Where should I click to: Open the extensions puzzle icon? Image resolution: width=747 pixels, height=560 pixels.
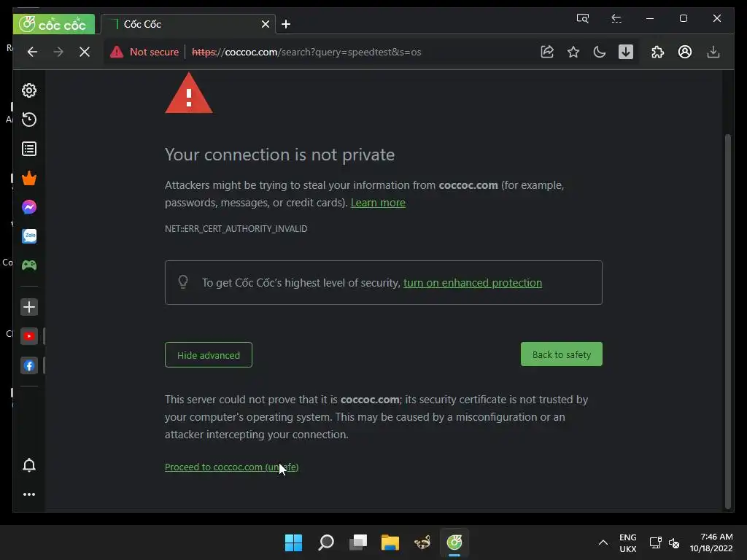click(657, 52)
